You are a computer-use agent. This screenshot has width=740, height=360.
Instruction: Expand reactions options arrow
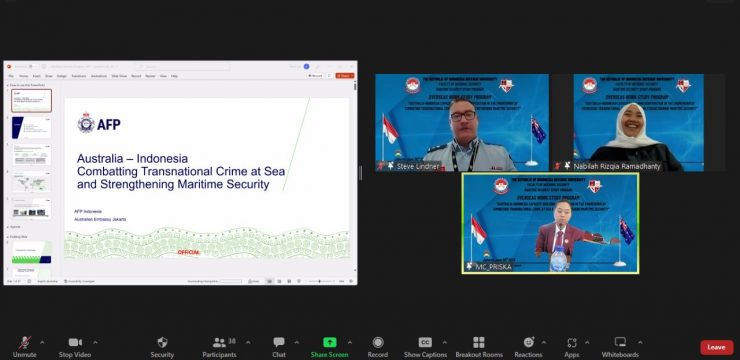pos(544,343)
